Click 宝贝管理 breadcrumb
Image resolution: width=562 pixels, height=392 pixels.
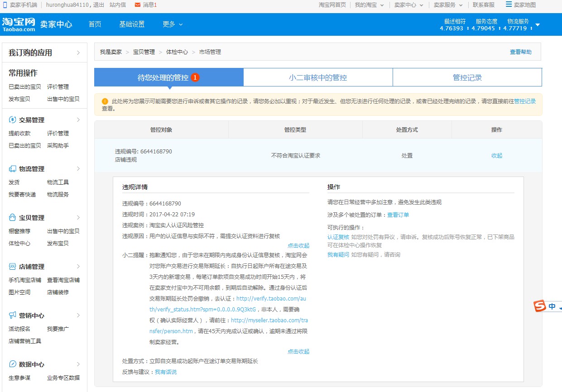coord(144,52)
